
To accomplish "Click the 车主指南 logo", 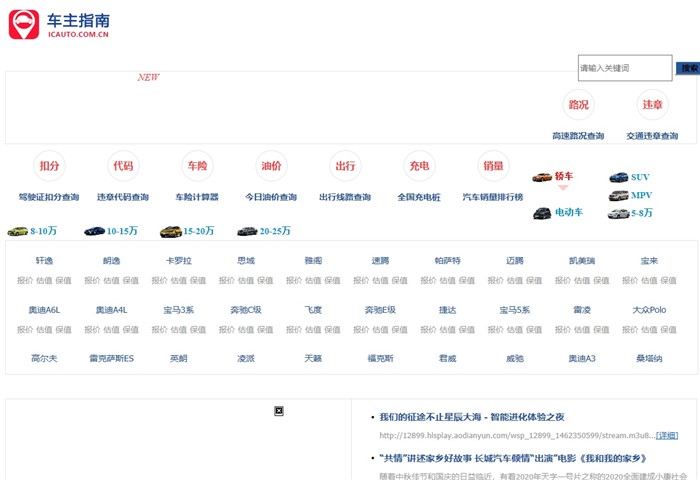I will [x=59, y=25].
